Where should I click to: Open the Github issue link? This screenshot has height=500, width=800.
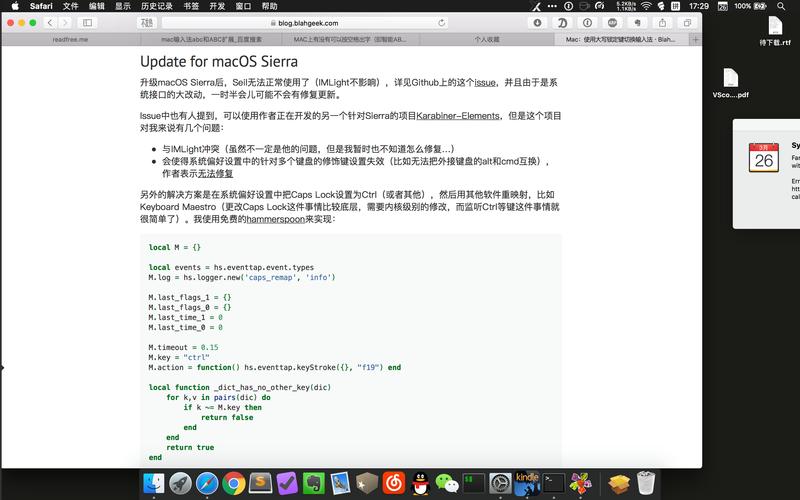485,83
